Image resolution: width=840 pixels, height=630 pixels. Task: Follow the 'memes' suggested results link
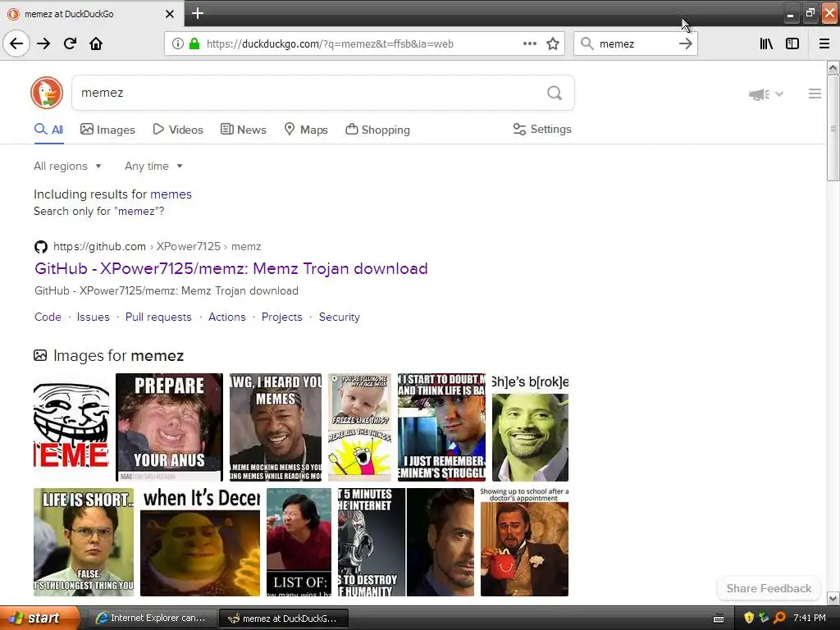pyautogui.click(x=171, y=194)
